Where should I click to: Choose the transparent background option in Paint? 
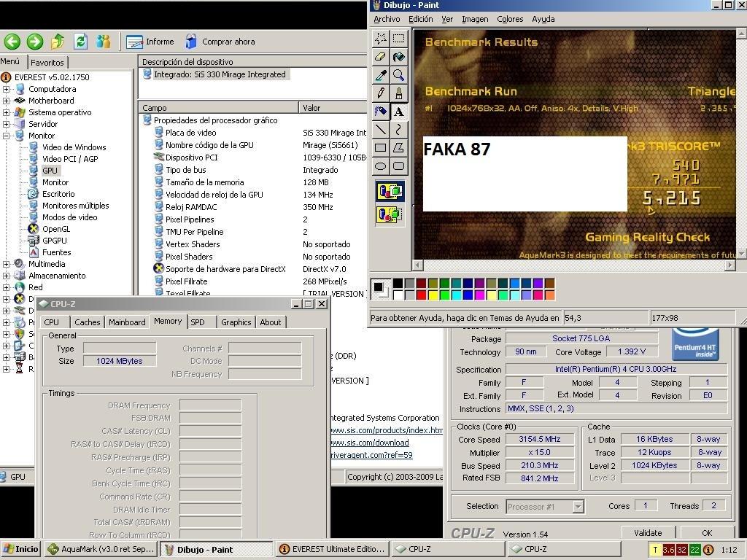tap(390, 214)
